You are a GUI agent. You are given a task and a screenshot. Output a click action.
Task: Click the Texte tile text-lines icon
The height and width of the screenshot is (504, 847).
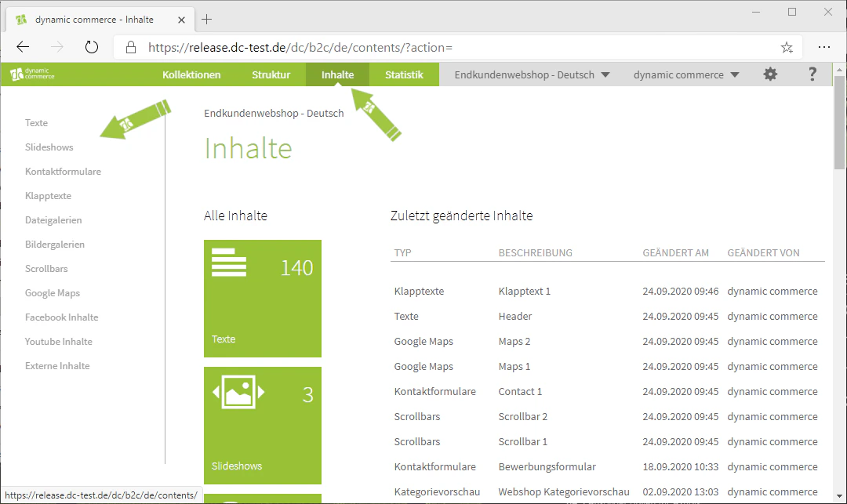tap(229, 263)
